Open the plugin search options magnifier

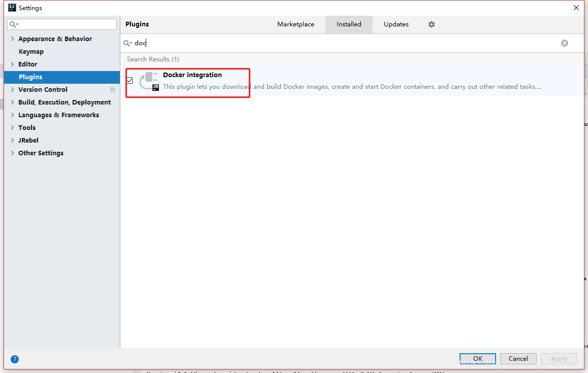point(127,43)
